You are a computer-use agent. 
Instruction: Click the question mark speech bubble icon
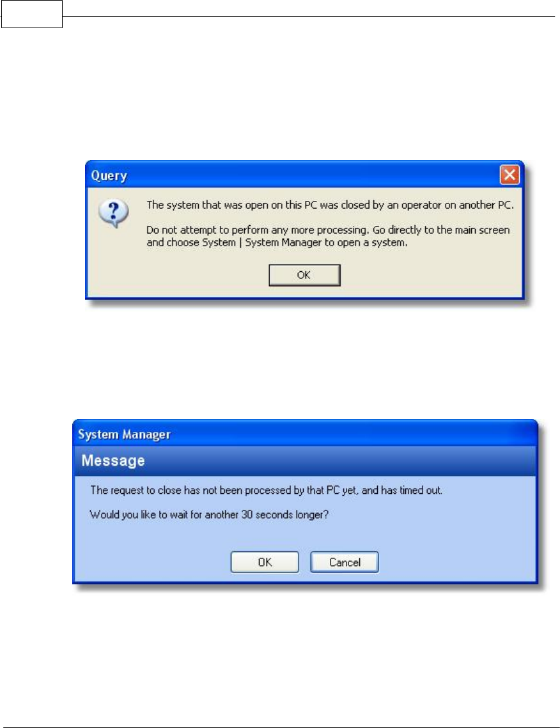[114, 214]
